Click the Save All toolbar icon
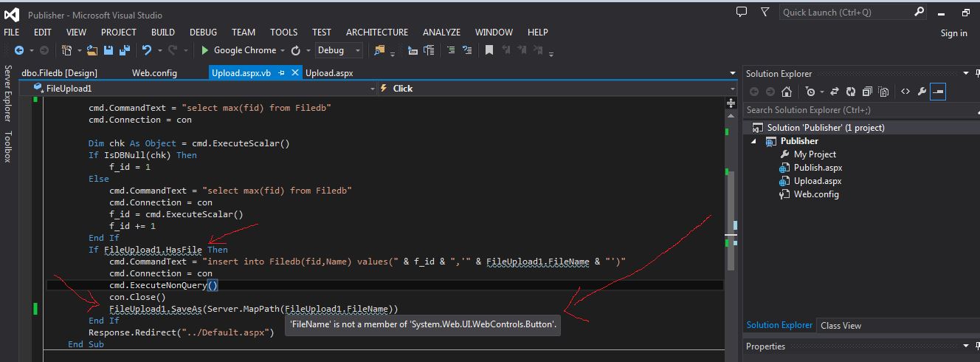The height and width of the screenshot is (362, 980). (x=124, y=50)
